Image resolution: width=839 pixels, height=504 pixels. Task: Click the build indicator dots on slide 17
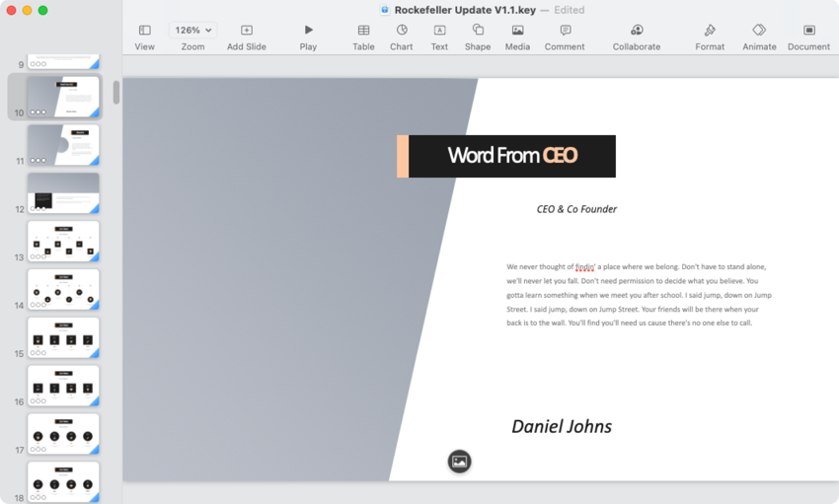point(38,449)
